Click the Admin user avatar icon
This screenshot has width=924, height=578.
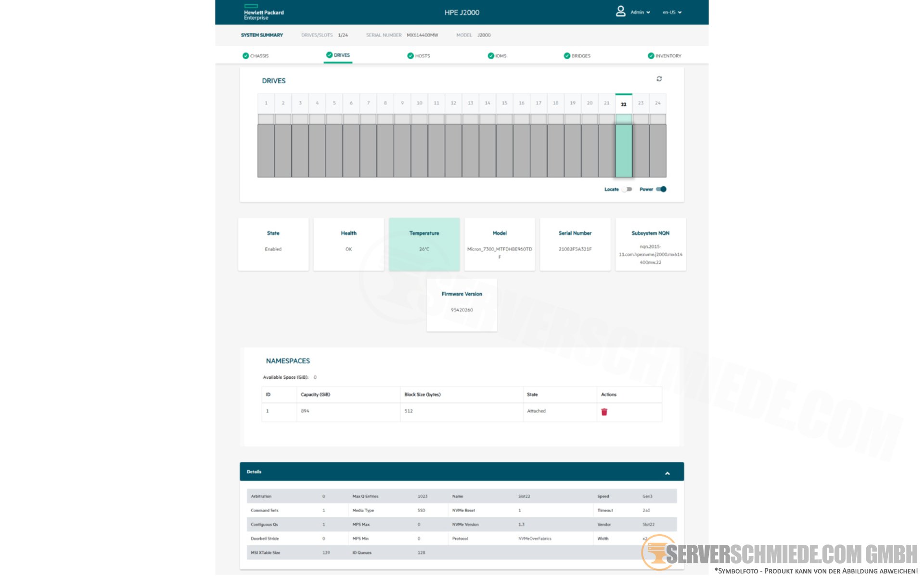tap(620, 12)
